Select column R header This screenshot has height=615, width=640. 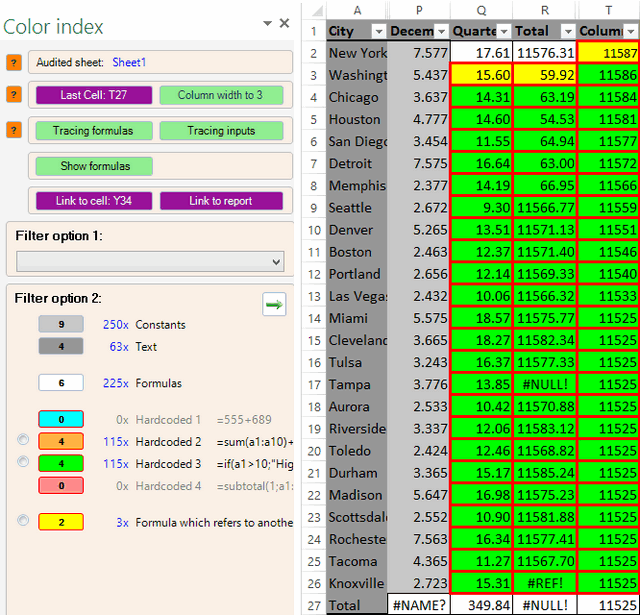point(545,10)
